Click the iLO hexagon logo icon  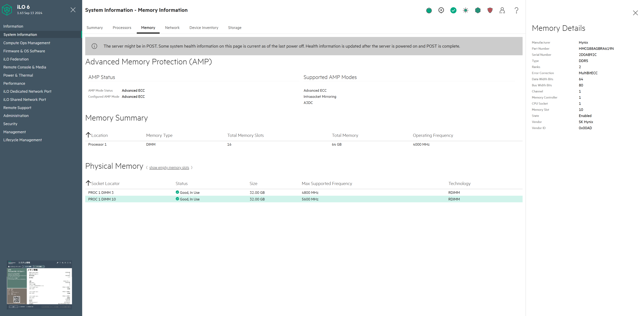pyautogui.click(x=7, y=10)
